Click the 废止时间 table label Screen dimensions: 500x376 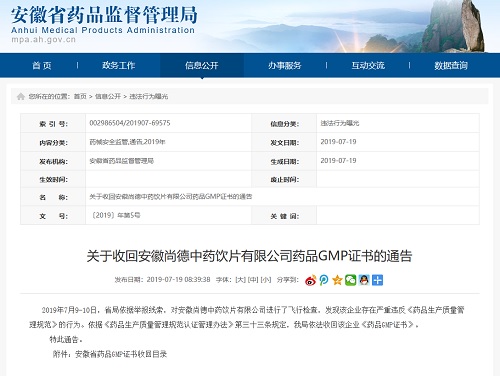(284, 180)
